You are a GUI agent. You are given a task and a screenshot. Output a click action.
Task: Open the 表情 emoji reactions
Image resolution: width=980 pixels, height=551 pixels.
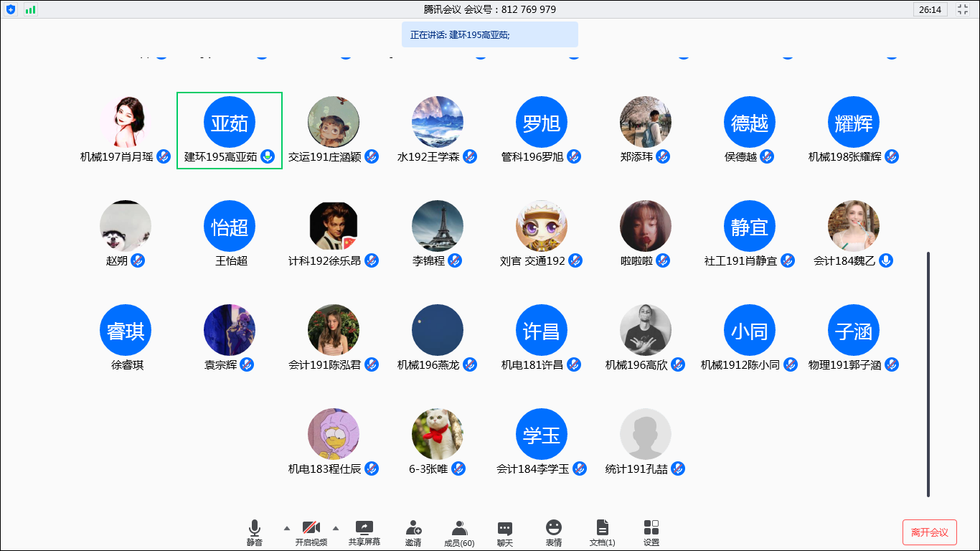pyautogui.click(x=553, y=532)
